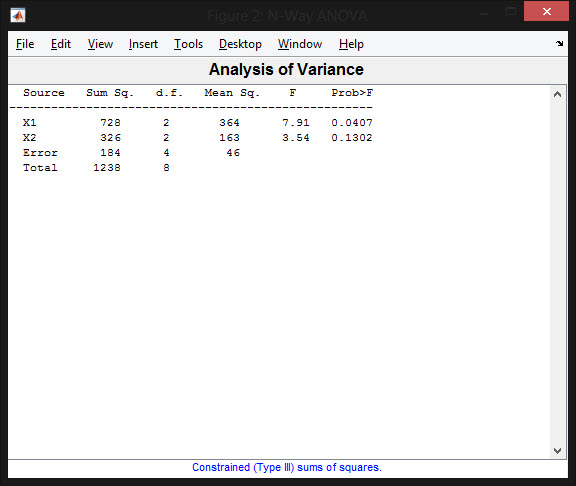Close the N-Way ANOVA window
This screenshot has width=576, height=486.
(546, 12)
